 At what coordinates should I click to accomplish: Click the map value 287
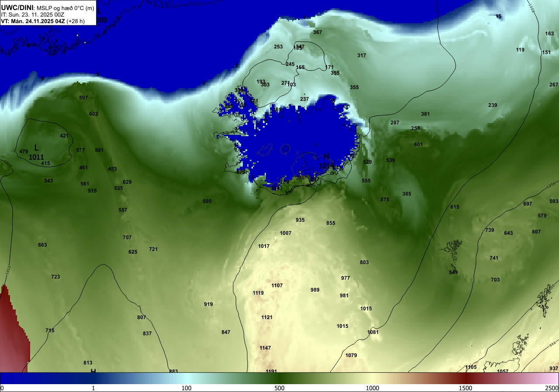point(395,123)
